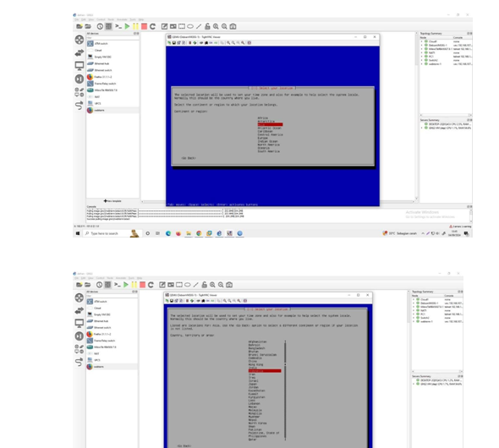The width and height of the screenshot is (499, 448).
Task: Select Europe in continent list
Action: (262, 138)
